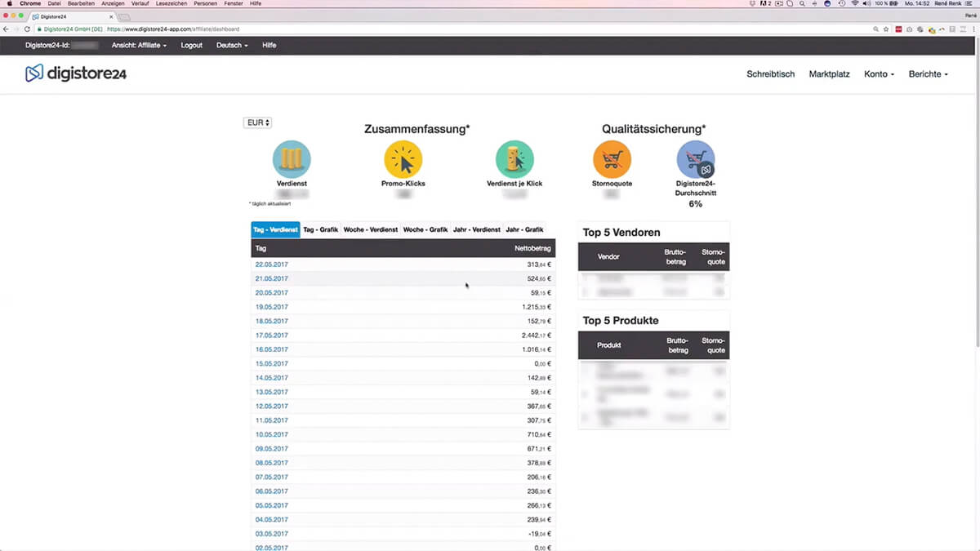Switch to the Tag - Grafik tab
The height and width of the screenshot is (551, 980).
320,230
